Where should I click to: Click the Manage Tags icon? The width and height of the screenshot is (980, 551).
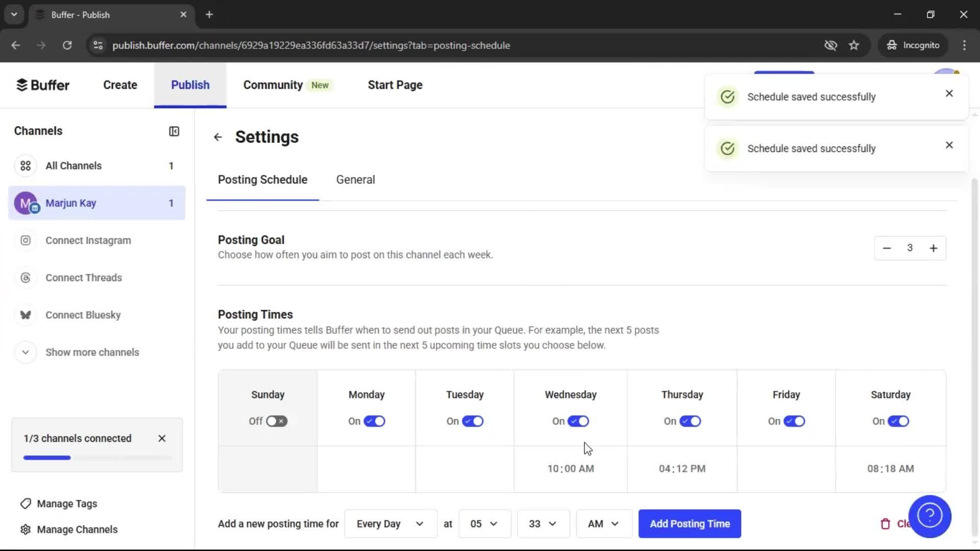coord(25,504)
